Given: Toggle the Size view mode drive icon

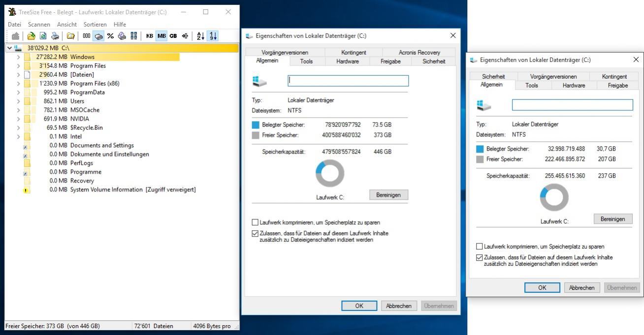Looking at the screenshot, I should pos(98,36).
